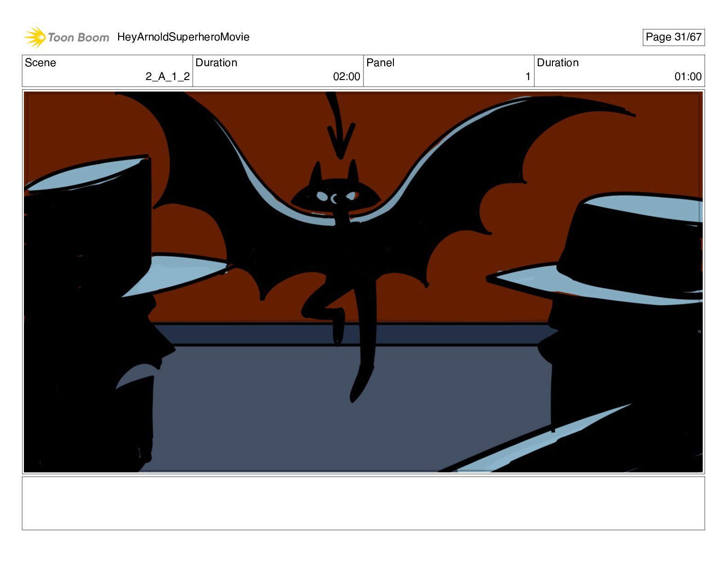Viewport: 728px width, 563px height.
Task: Click the Duration label above 01:00
Action: (x=558, y=63)
